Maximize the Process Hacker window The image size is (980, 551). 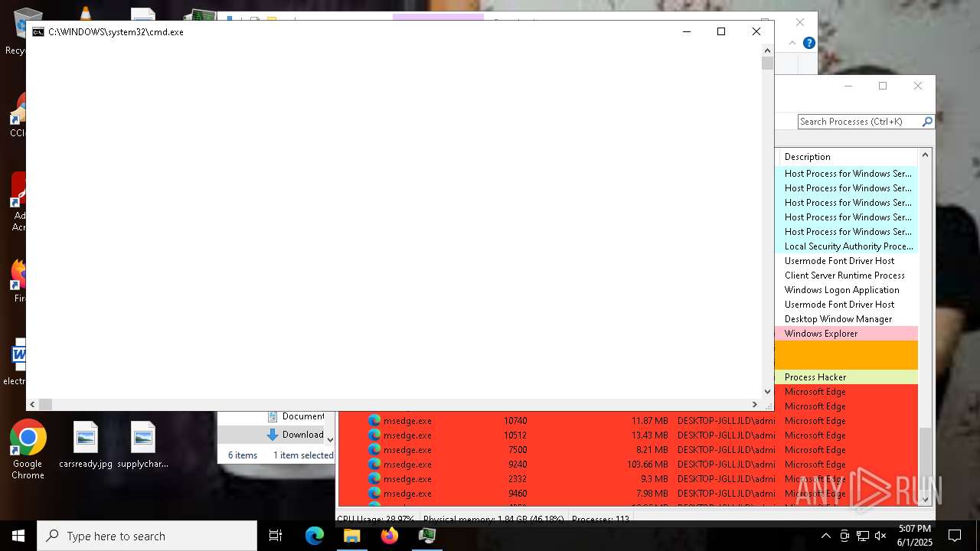[883, 86]
